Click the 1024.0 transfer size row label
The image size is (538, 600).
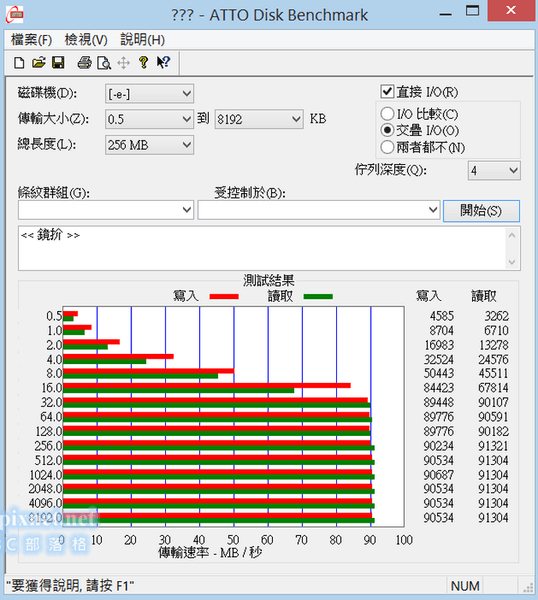point(46,475)
